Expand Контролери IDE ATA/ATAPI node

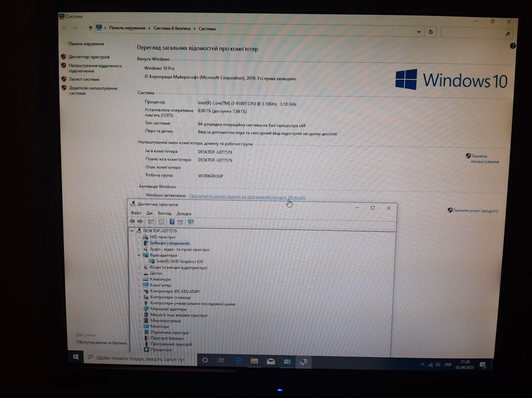click(x=140, y=291)
